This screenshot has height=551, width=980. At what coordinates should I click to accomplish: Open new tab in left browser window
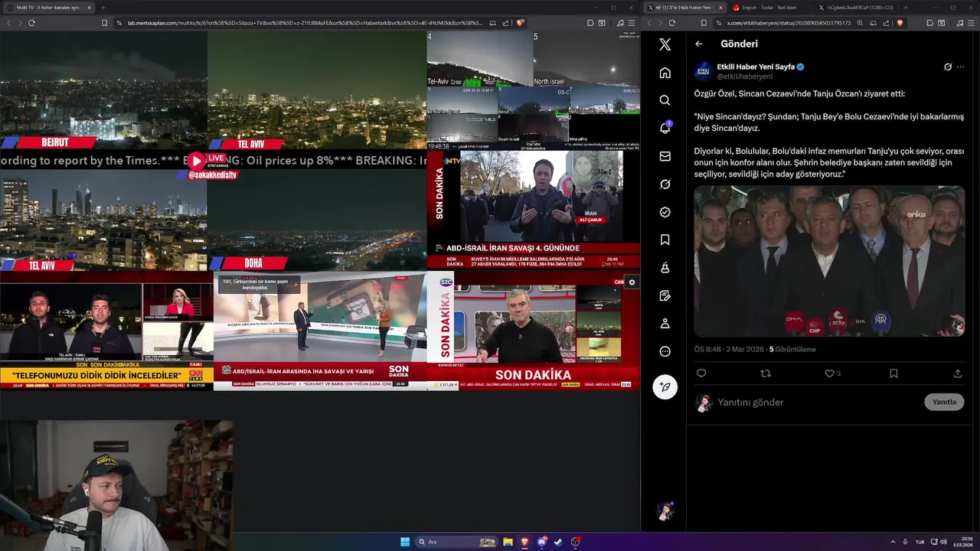tap(103, 7)
